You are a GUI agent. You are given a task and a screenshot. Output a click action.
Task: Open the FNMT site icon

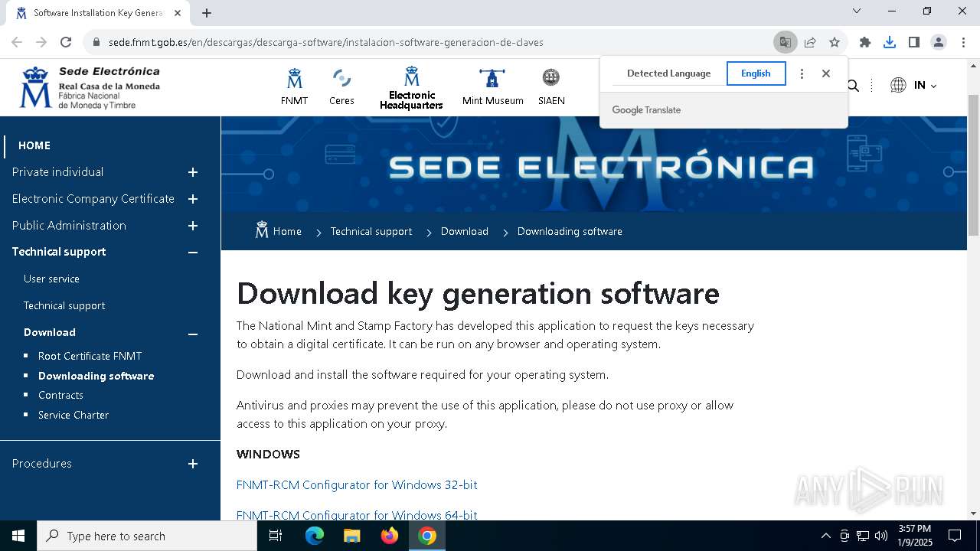pyautogui.click(x=294, y=86)
